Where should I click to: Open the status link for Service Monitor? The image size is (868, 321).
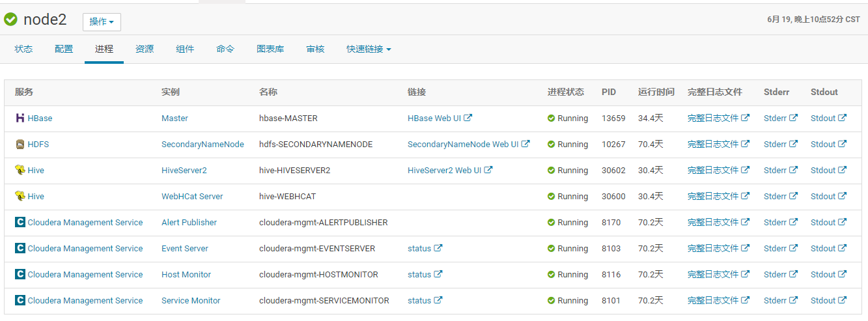[x=425, y=301]
